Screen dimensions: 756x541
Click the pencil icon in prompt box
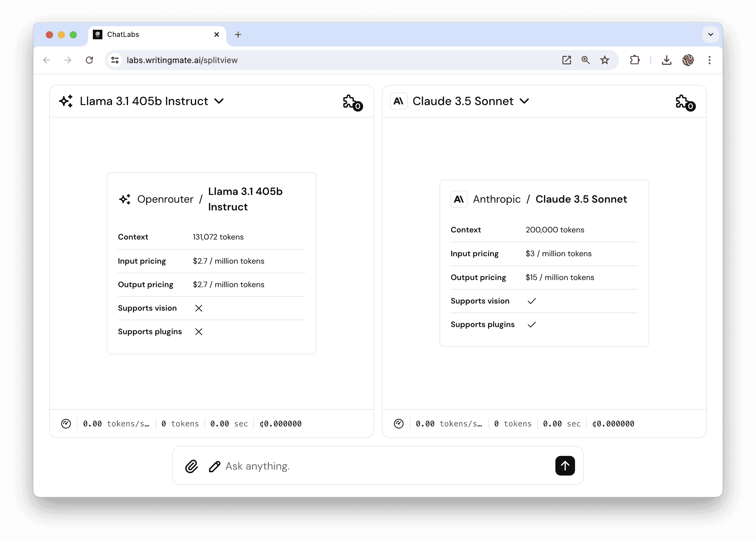pyautogui.click(x=215, y=466)
